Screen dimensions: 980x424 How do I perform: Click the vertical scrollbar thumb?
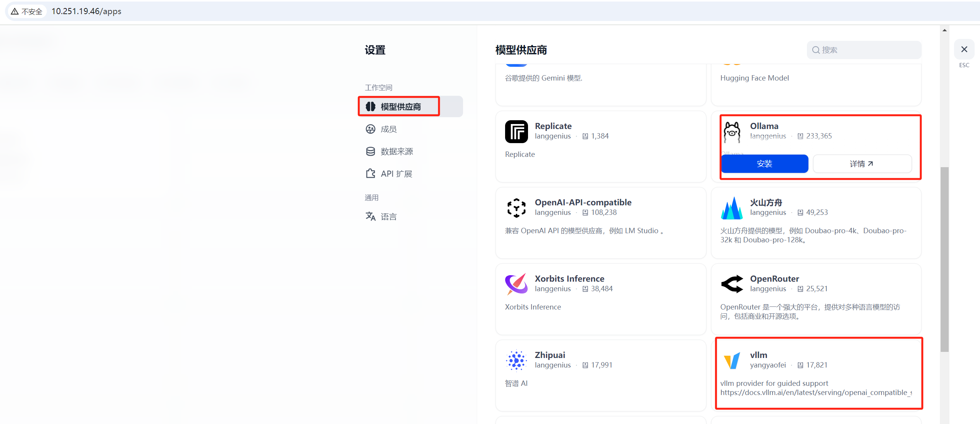[x=944, y=260]
